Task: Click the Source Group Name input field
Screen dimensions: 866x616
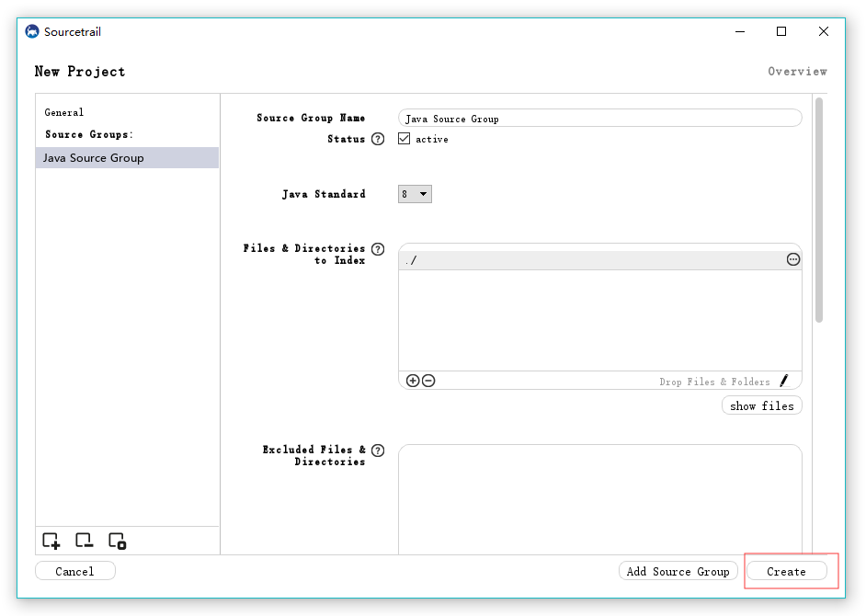Action: [x=599, y=119]
